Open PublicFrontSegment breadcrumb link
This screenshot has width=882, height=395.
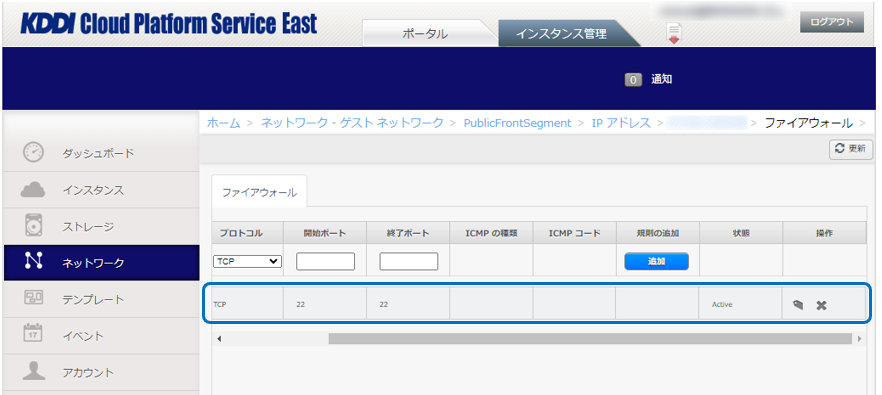(x=517, y=123)
